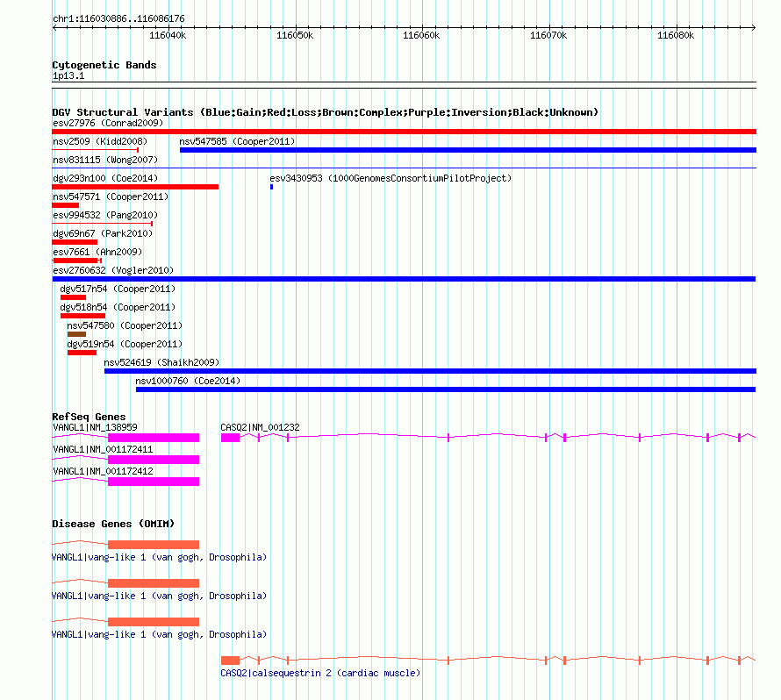Click the 1p13.1 band label
The height and width of the screenshot is (700, 781).
68,75
